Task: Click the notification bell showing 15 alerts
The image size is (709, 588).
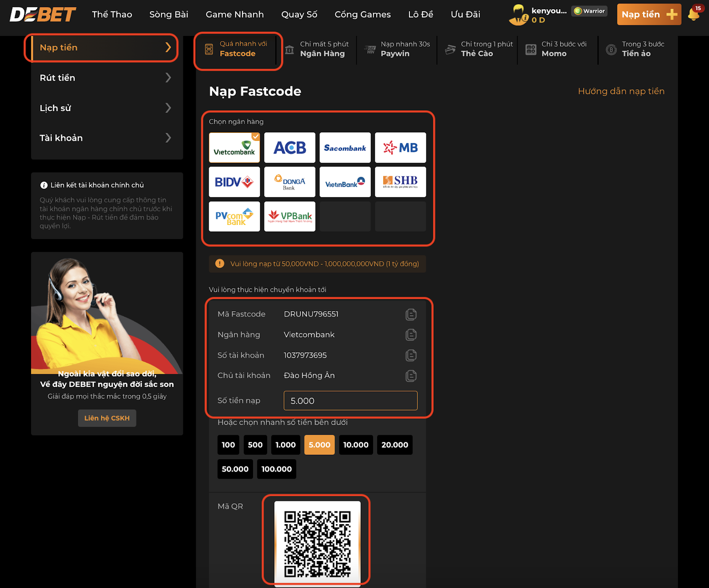Action: coord(695,14)
